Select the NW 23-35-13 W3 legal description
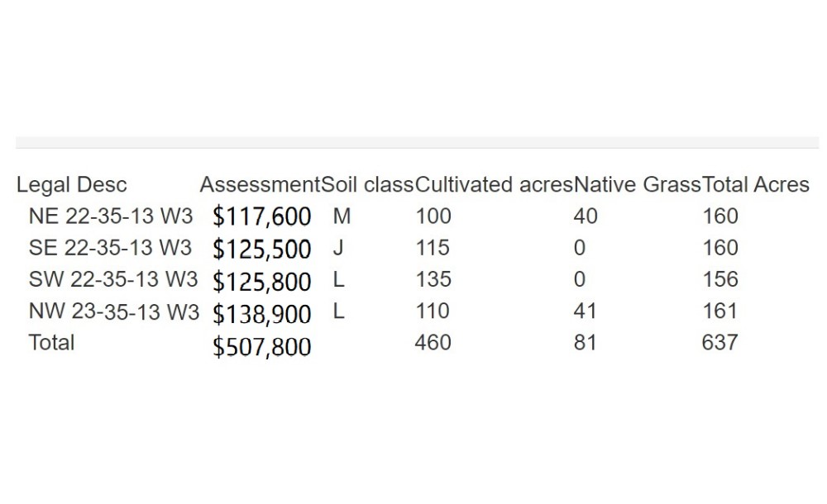The height and width of the screenshot is (504, 827). [114, 311]
